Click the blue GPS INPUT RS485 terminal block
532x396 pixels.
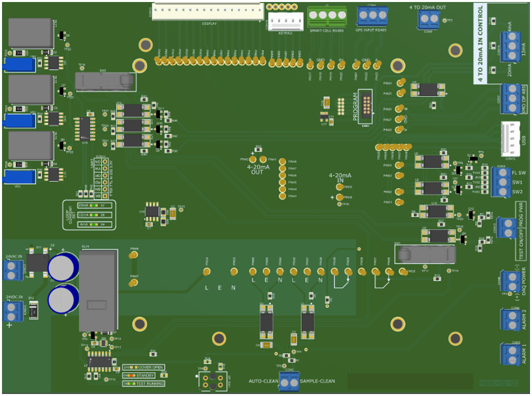click(x=372, y=16)
